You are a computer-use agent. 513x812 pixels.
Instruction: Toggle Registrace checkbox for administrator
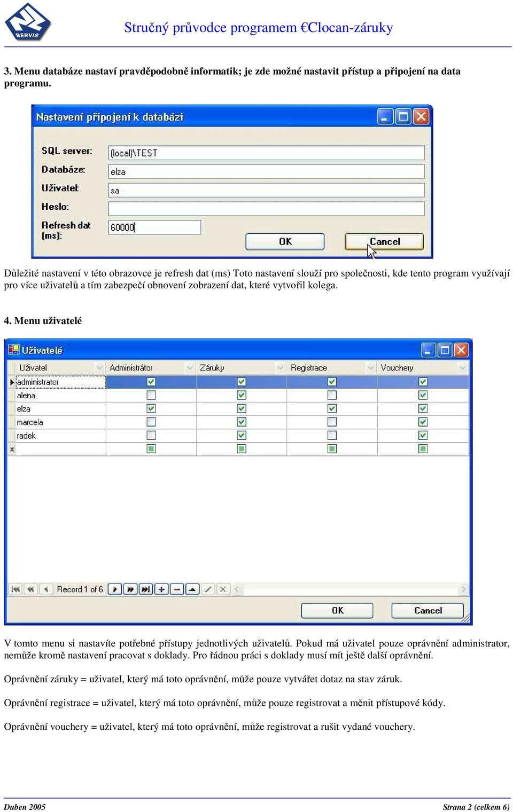[x=332, y=382]
